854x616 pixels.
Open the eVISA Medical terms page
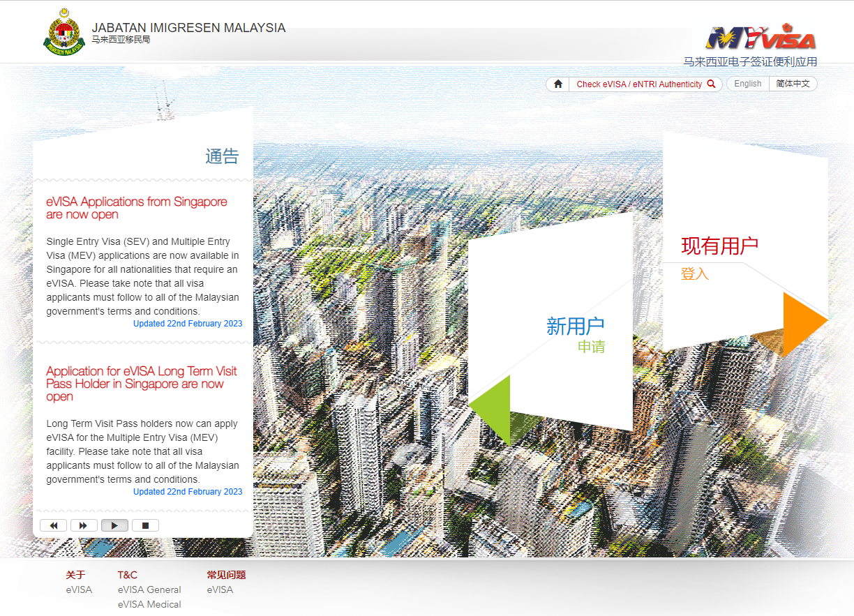149,605
